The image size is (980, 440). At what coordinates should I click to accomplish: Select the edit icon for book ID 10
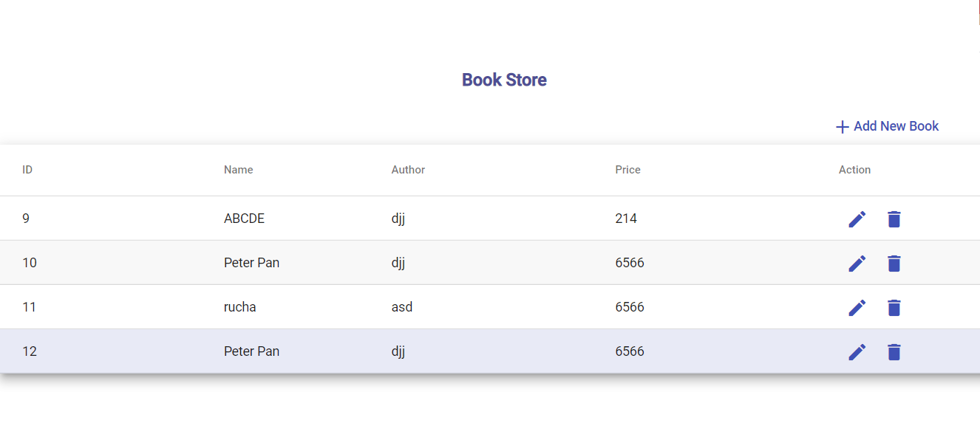coord(857,263)
